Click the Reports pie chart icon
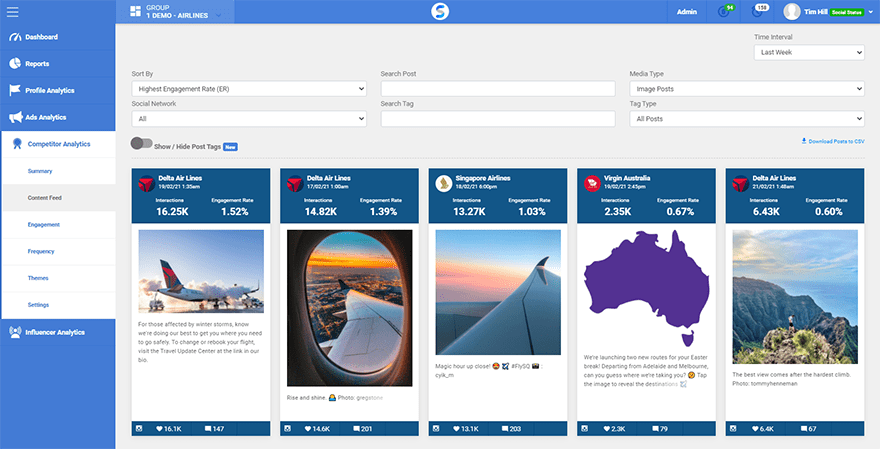 pos(15,63)
